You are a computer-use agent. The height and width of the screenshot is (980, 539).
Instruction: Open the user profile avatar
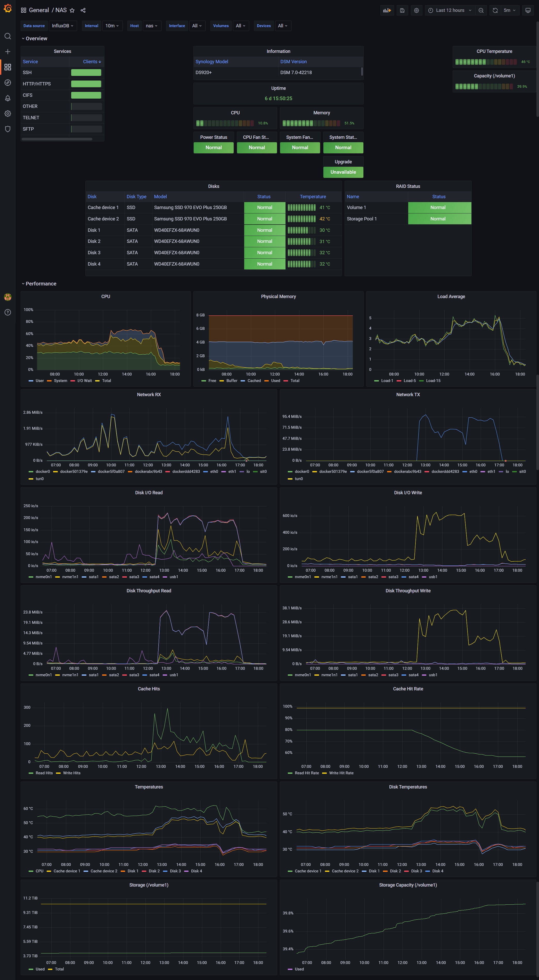(7, 297)
